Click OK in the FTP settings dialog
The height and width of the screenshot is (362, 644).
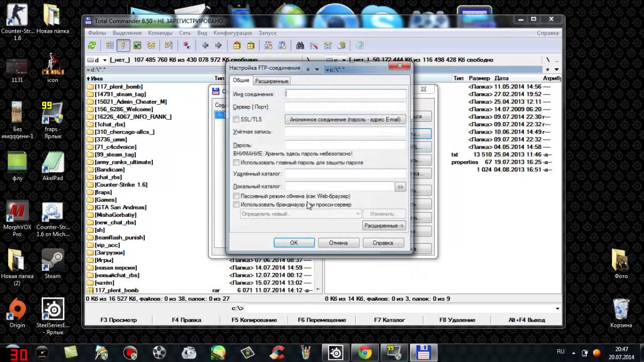(x=294, y=243)
